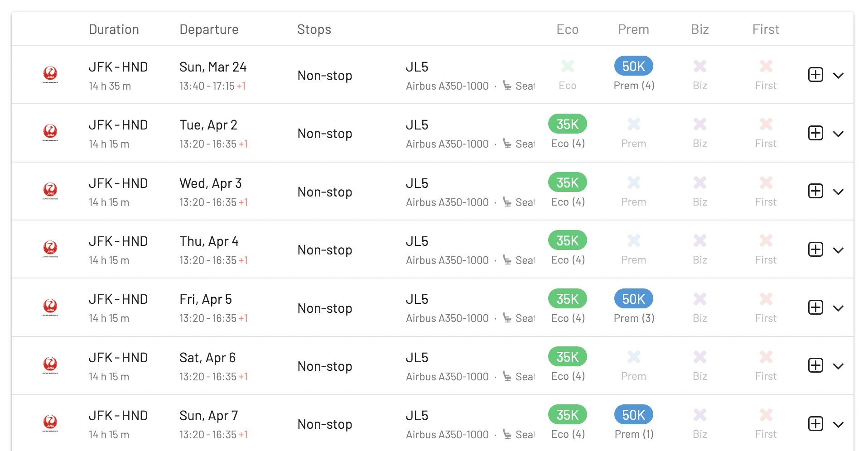Expand the Wed, Apr 3 flight row chevron
The width and height of the screenshot is (868, 451).
point(839,192)
